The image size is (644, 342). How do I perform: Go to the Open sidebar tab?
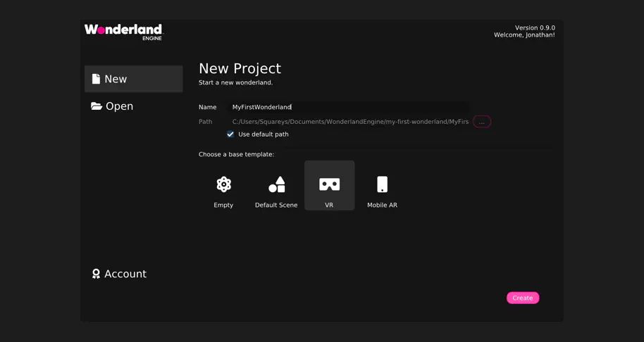(119, 106)
